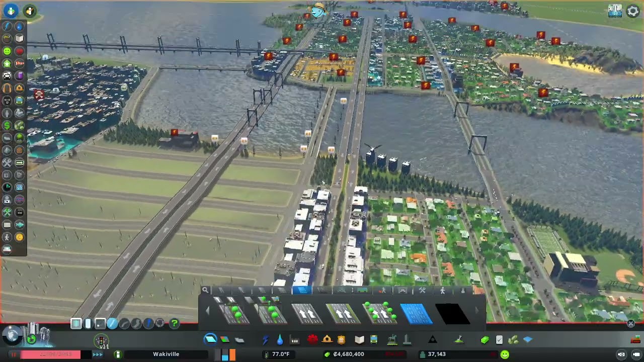The image size is (644, 362).
Task: Search roads with the magnifier icon
Action: (x=205, y=290)
